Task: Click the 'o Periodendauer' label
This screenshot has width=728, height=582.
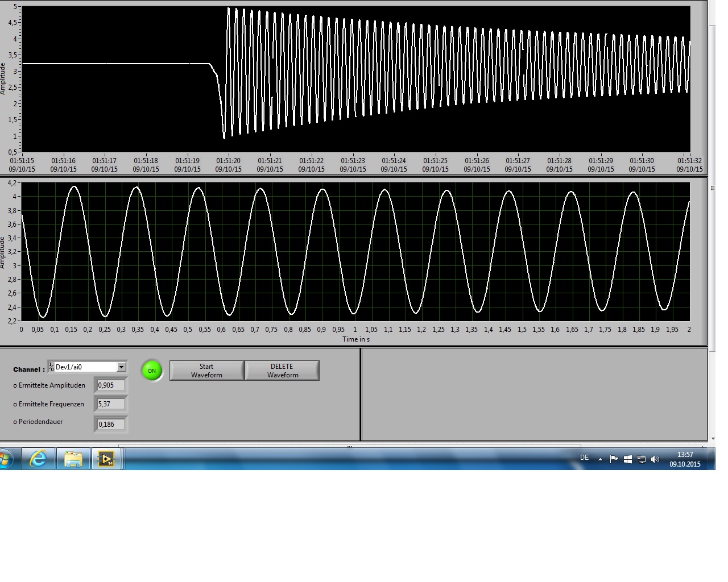Action: coord(38,422)
